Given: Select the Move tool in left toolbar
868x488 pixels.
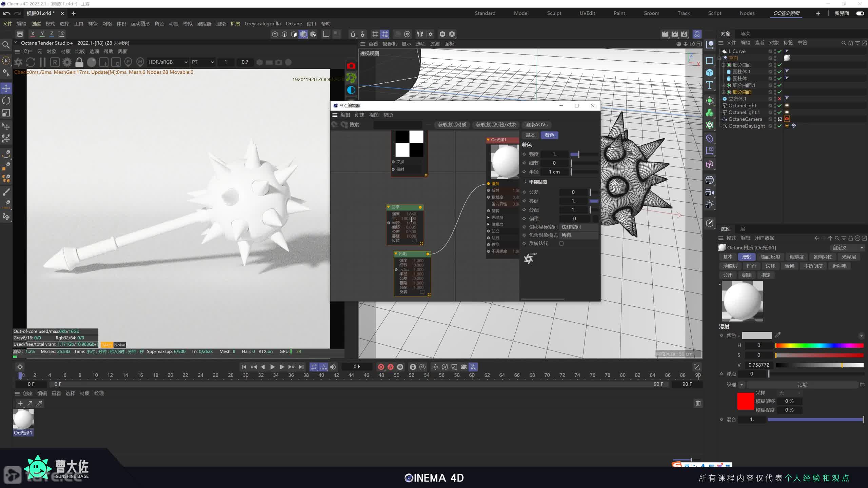Looking at the screenshot, I should coord(6,88).
